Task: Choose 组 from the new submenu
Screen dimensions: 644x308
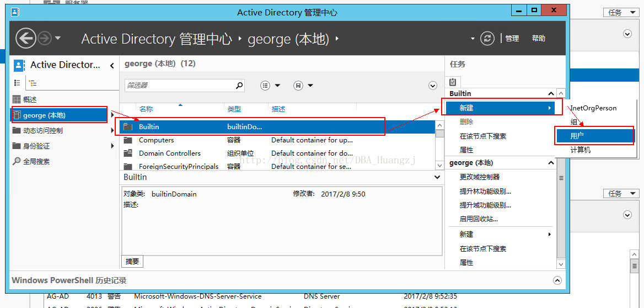Action: click(x=574, y=122)
